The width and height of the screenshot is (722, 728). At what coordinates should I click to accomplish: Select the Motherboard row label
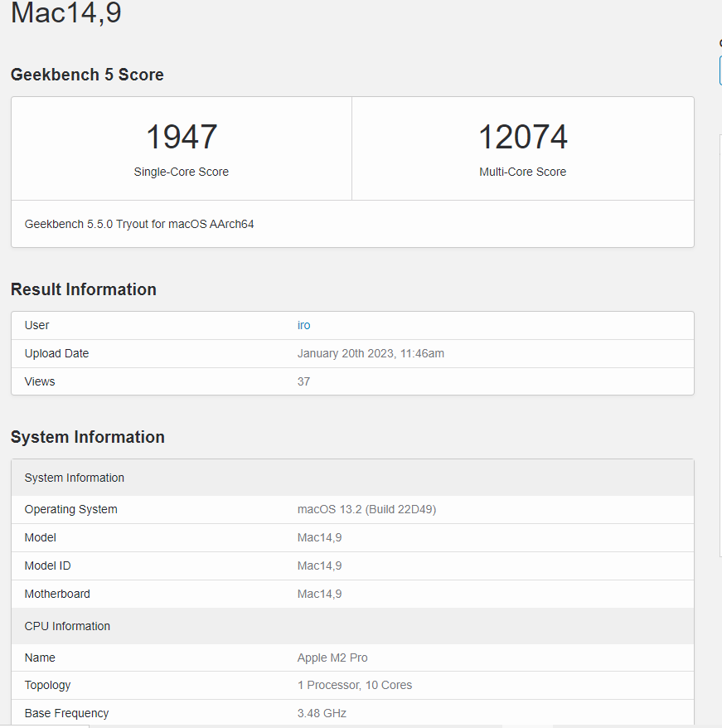coord(57,594)
